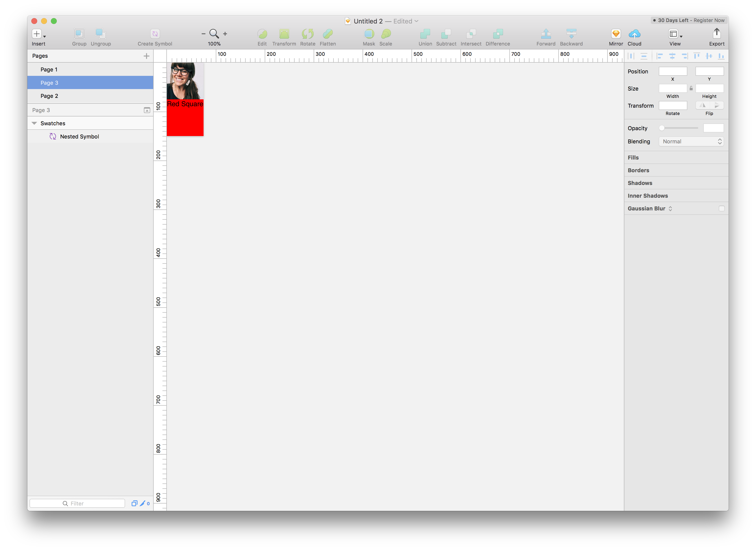Click Distribute Vertically icon

pyautogui.click(x=644, y=56)
